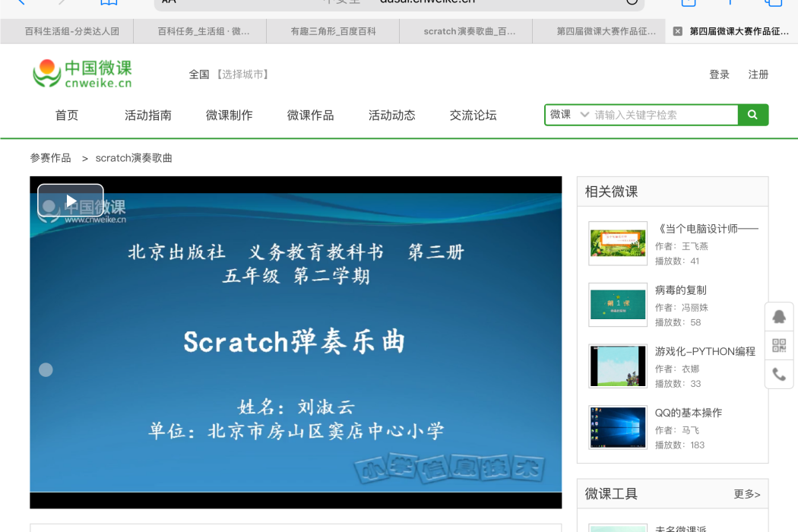Click the gray circle on the video
Screen dimensions: 798x532
46,369
